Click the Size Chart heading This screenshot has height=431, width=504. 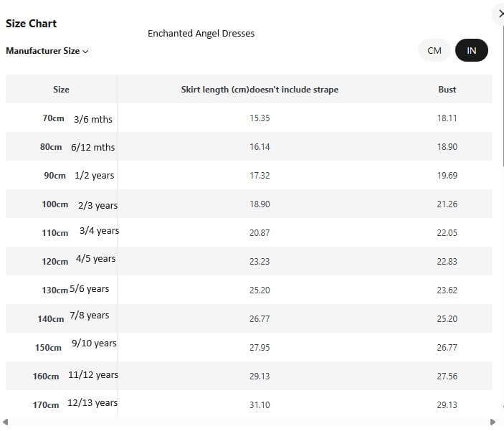click(x=32, y=24)
